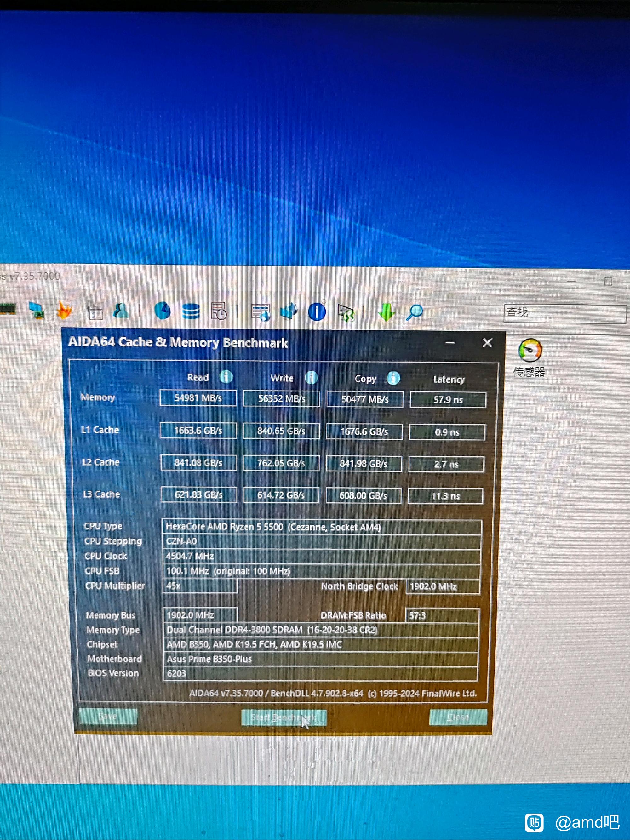Click the CPU Multiplier value 45x
Viewport: 630px width, 840px height.
[x=200, y=586]
